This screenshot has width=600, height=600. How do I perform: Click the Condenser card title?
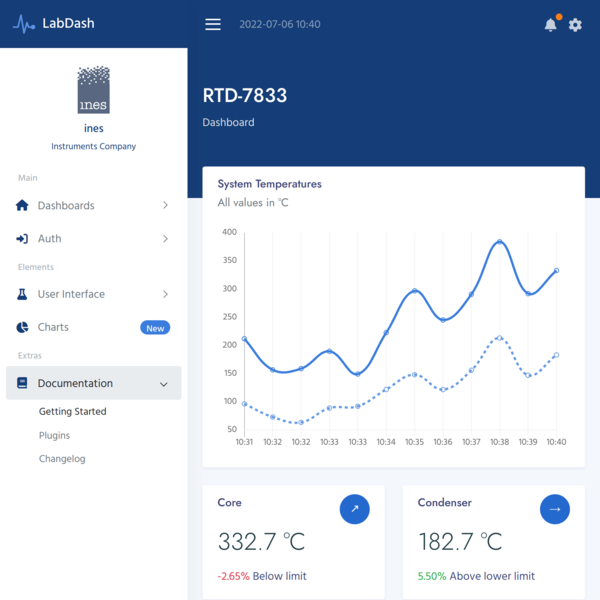coord(445,502)
